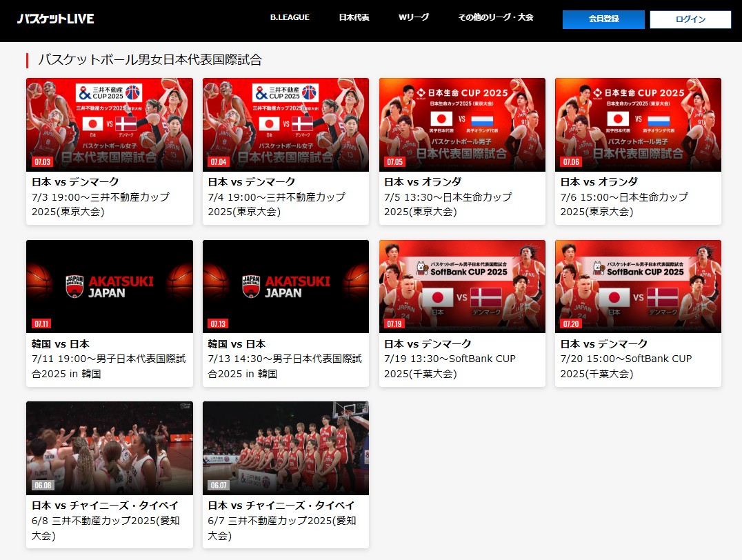Open the 07.04 Japan vs Denmark thumbnail

point(285,125)
